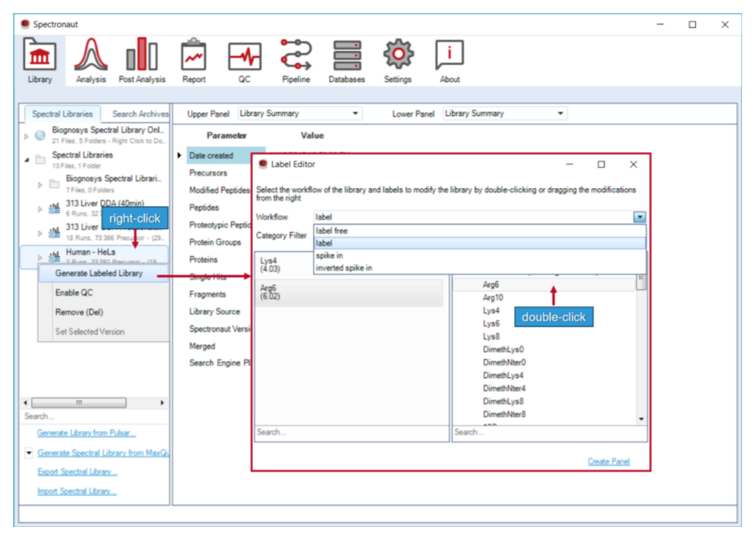Open the Analysis perspective icon

(91, 55)
